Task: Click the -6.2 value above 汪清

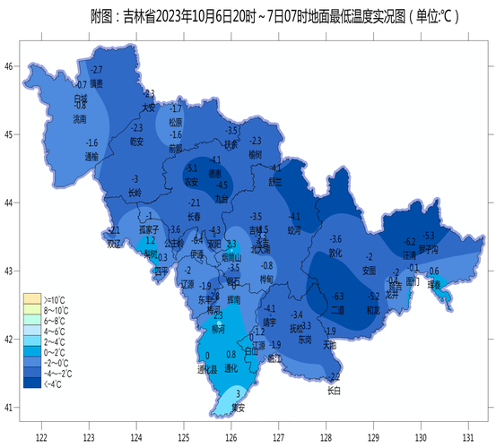Action: pyautogui.click(x=409, y=242)
